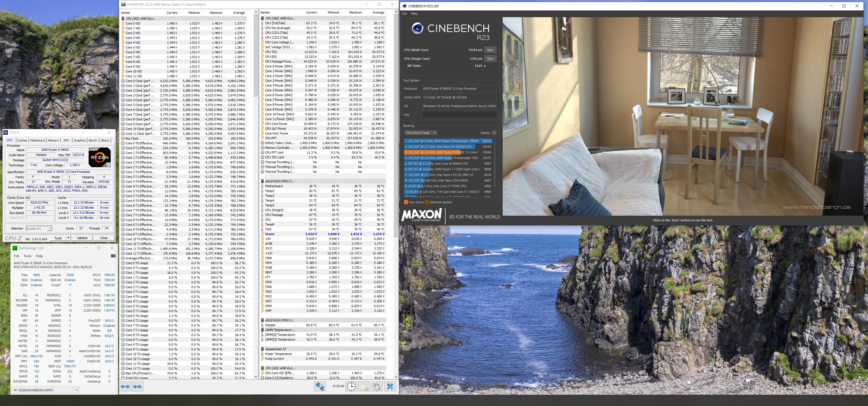The image size is (868, 406).
Task: Click the expand columns arrows icon in HWiNFO
Action: click(x=125, y=387)
